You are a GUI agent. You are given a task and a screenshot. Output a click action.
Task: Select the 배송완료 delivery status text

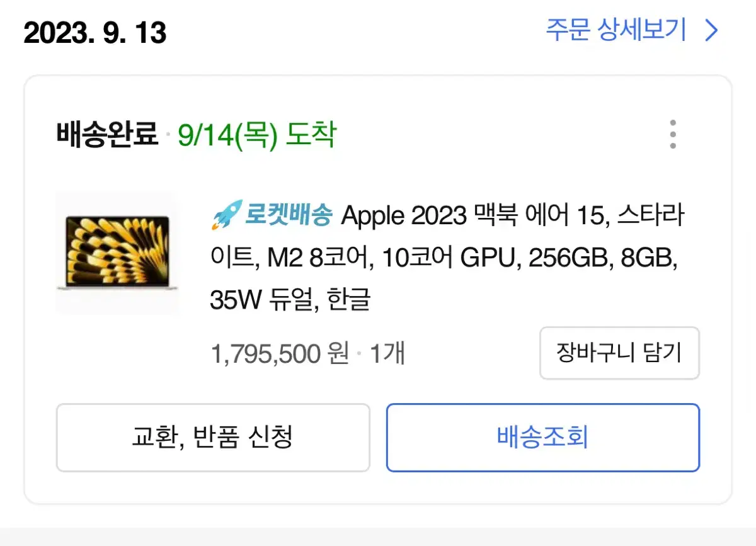[107, 134]
